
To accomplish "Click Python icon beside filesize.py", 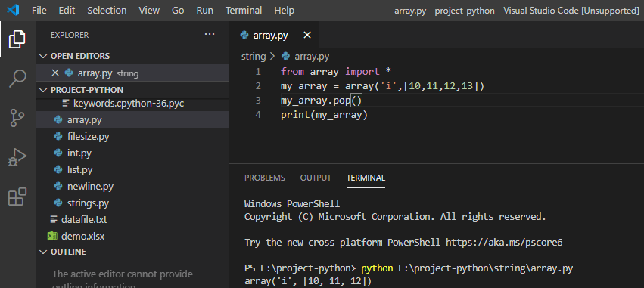I will [x=59, y=137].
